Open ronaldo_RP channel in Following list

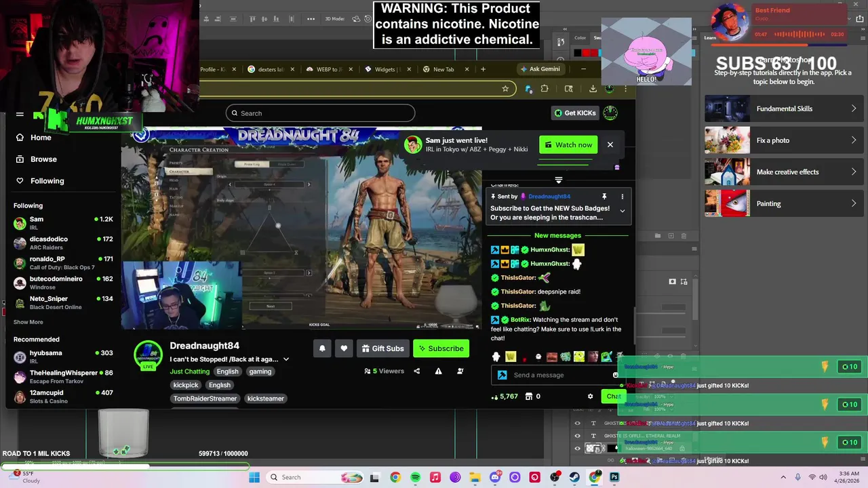pyautogui.click(x=62, y=262)
